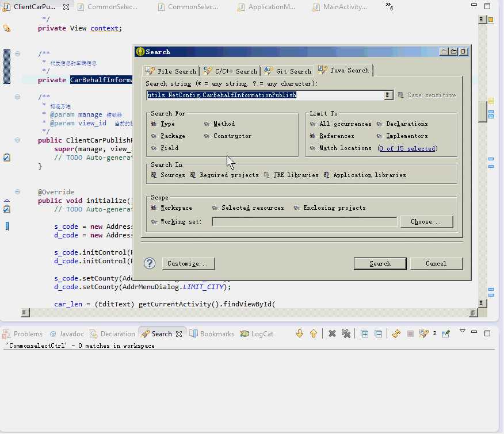This screenshot has width=504, height=434.
Task: Click warning marker beside private View context
Action: [x=7, y=28]
